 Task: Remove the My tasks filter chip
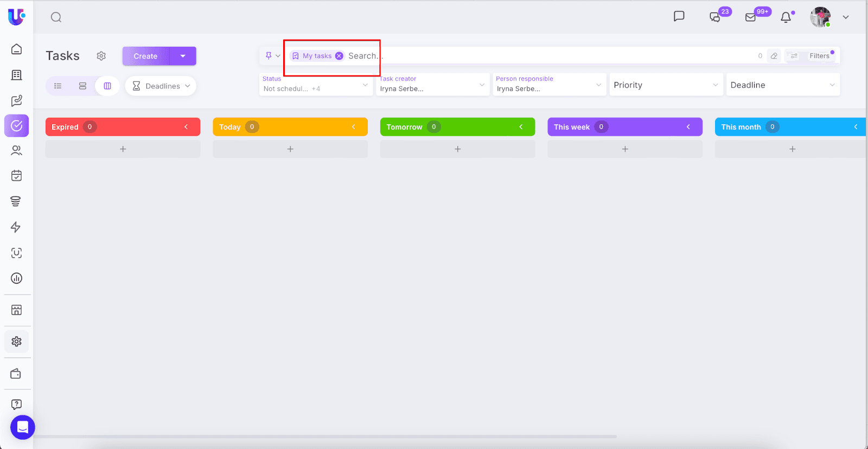339,56
